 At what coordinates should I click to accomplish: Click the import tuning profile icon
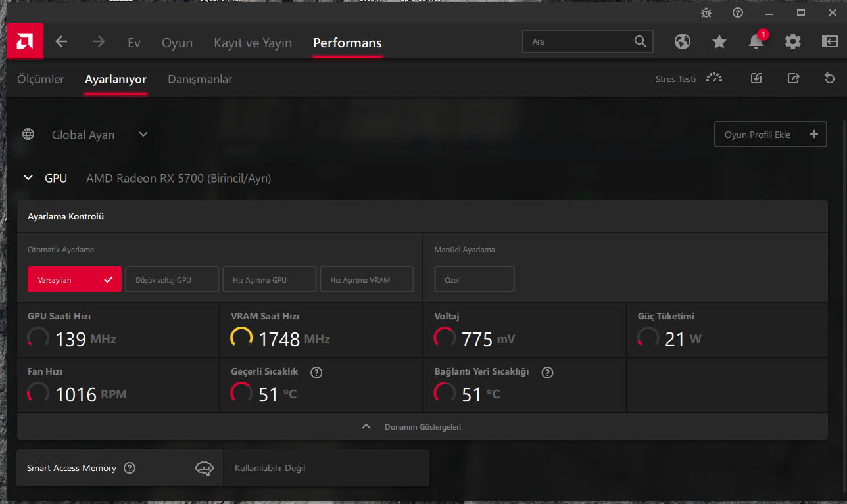(756, 78)
